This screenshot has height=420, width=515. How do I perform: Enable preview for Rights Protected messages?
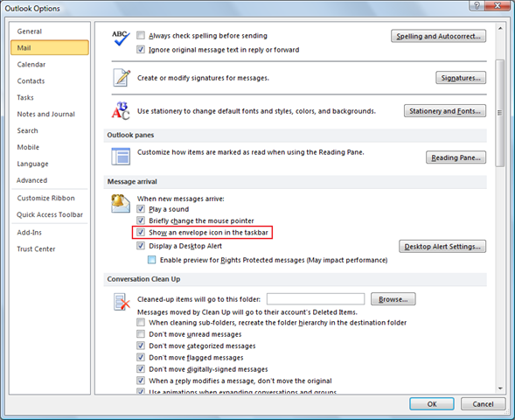pyautogui.click(x=152, y=260)
